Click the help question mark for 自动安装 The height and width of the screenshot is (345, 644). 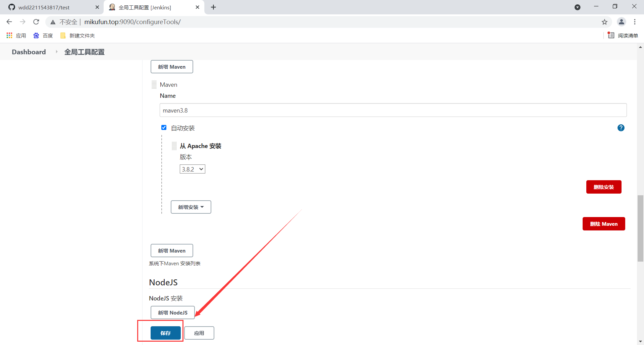621,128
